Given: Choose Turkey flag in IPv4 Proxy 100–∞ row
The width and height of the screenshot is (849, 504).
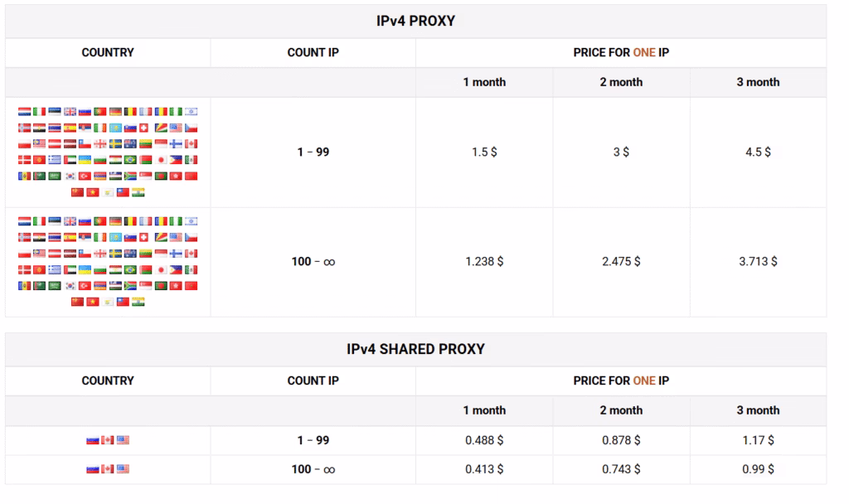Looking at the screenshot, I should (x=85, y=286).
